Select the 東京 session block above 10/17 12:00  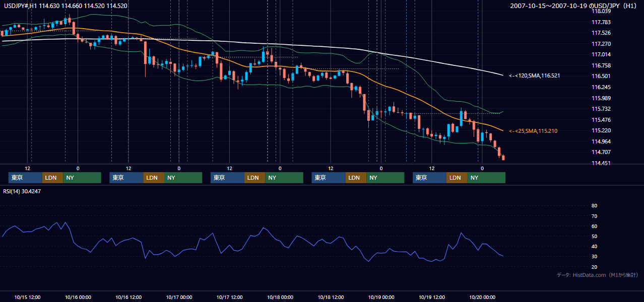coord(227,178)
